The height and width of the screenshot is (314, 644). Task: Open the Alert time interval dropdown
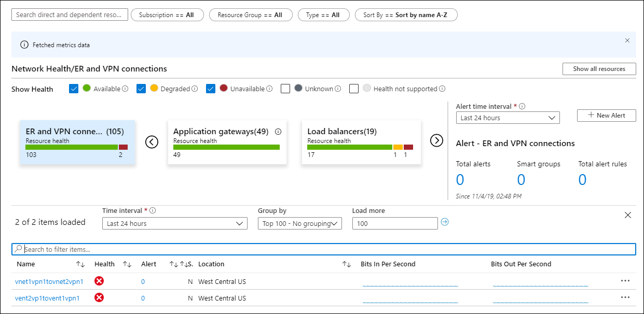(508, 118)
